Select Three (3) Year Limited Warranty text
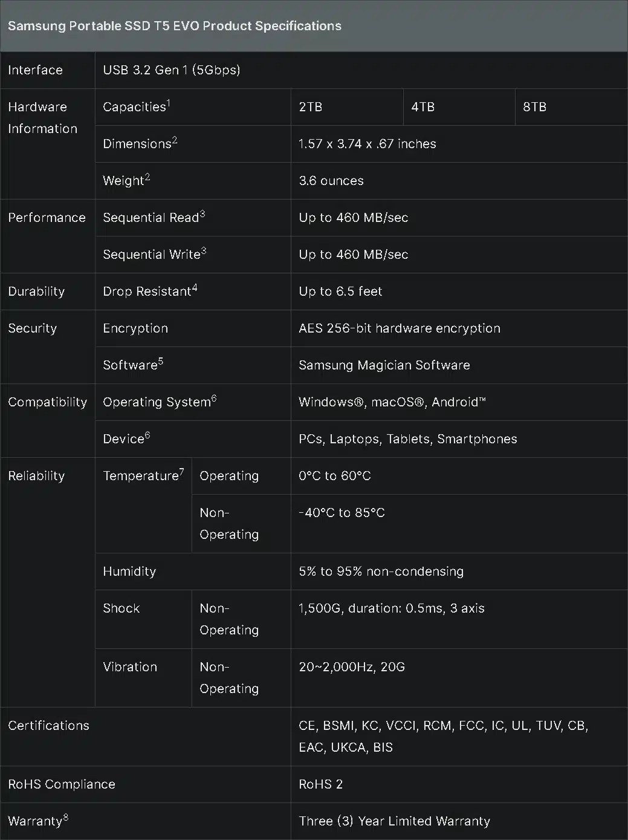Viewport: 628px width, 840px height. [x=395, y=821]
